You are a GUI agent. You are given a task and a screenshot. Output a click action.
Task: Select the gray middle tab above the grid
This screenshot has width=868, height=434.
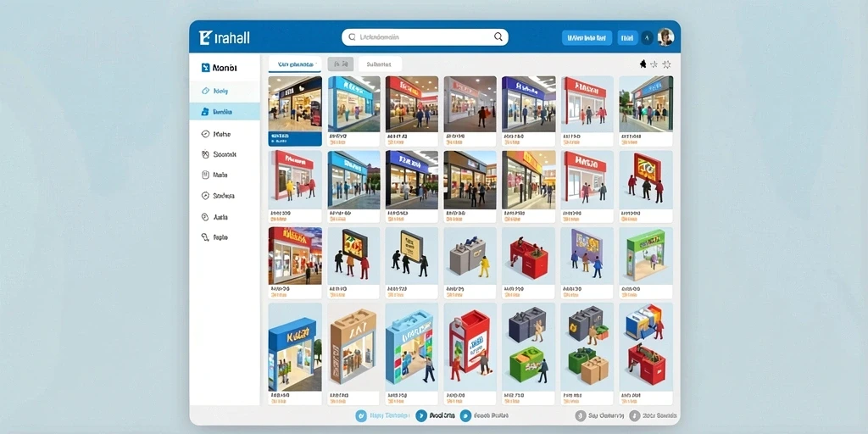341,64
